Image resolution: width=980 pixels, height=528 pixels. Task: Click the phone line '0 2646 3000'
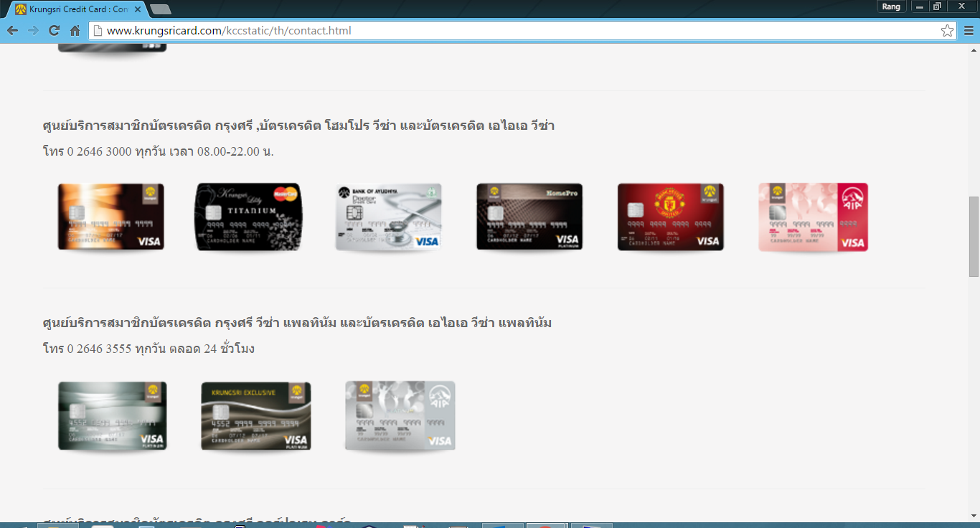coord(159,151)
